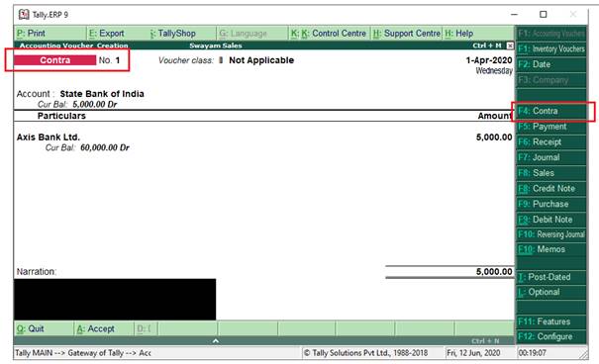Viewport: 599px width, 364px height.
Task: Open F12: Configure
Action: 550,337
